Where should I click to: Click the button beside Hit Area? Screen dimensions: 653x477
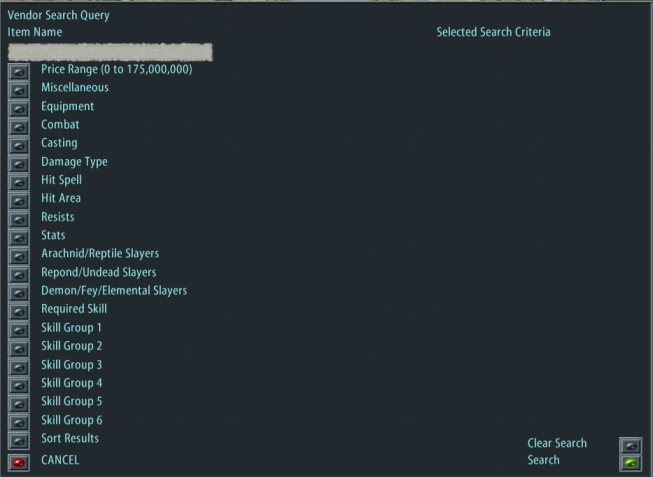[19, 201]
